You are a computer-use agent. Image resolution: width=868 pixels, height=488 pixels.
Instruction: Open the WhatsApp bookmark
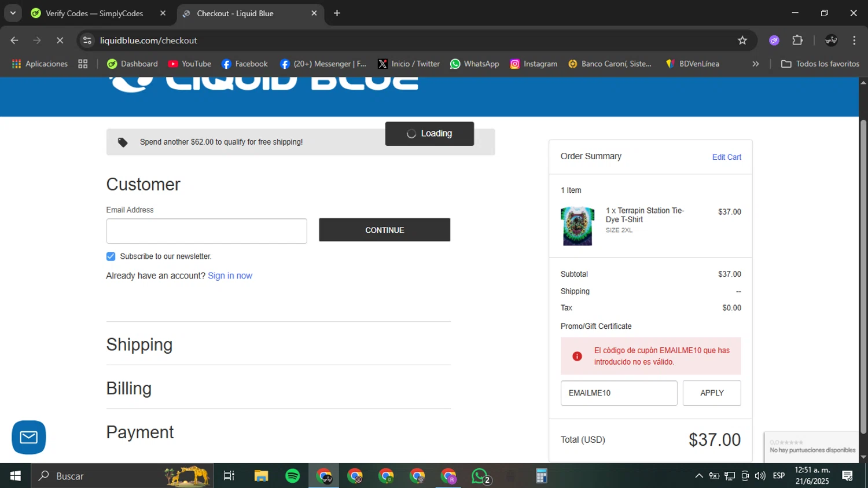click(475, 64)
